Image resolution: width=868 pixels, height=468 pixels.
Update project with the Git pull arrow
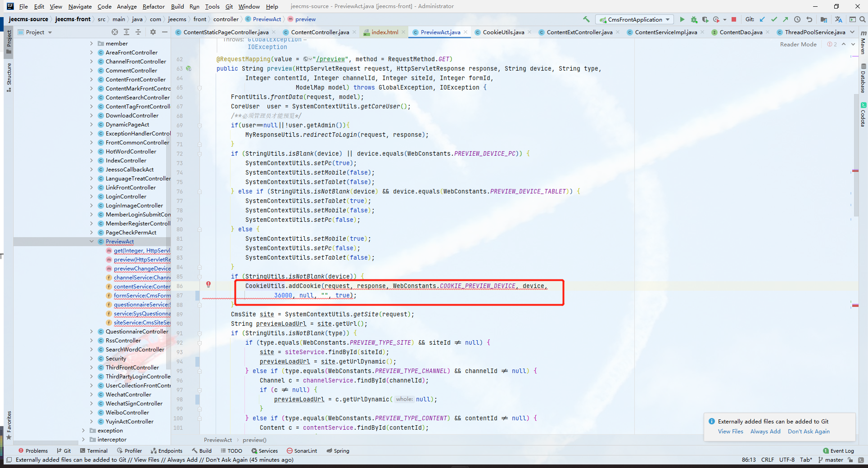click(762, 19)
